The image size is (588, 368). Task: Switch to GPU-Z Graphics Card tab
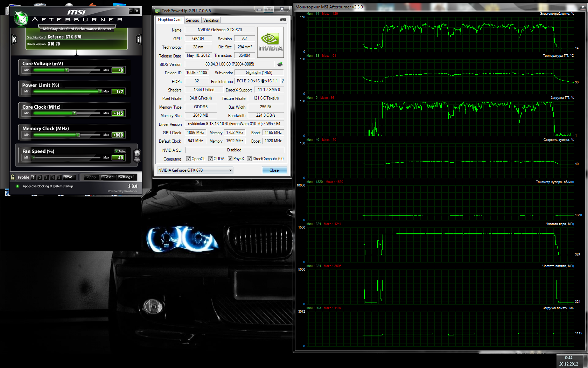pyautogui.click(x=169, y=20)
